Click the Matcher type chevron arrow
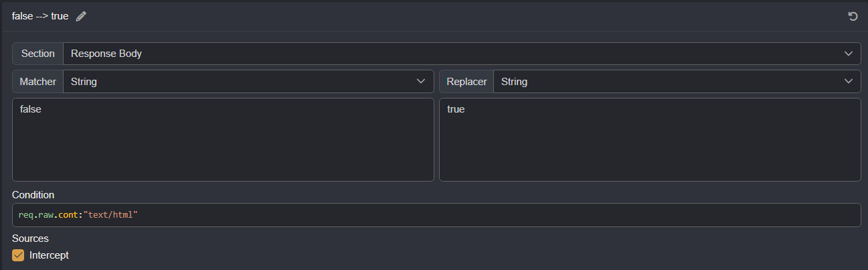Screen dimensions: 868x270 421,82
